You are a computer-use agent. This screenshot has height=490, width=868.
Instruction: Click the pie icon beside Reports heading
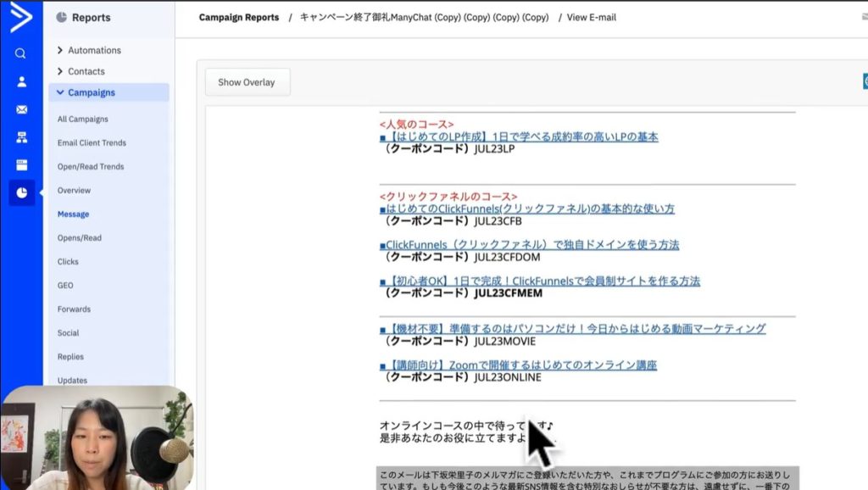click(61, 18)
